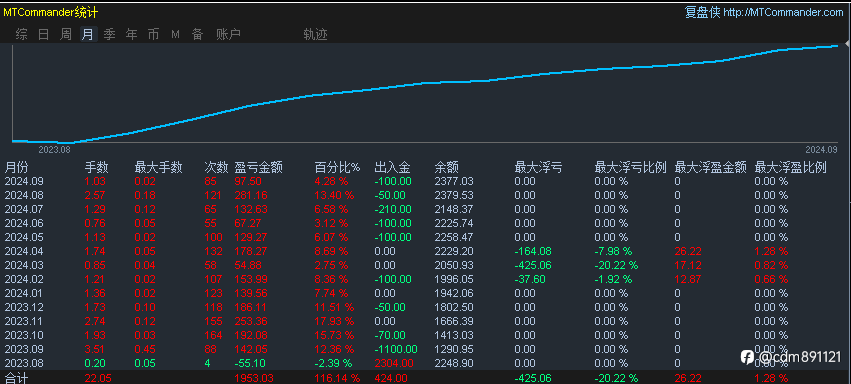Click the 复盘侠 label in header

[702, 12]
